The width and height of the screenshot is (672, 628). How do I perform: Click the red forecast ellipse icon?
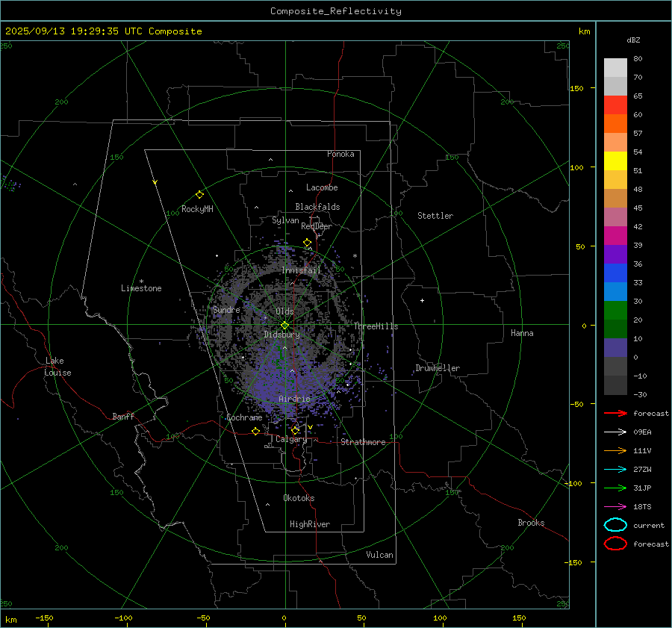615,544
